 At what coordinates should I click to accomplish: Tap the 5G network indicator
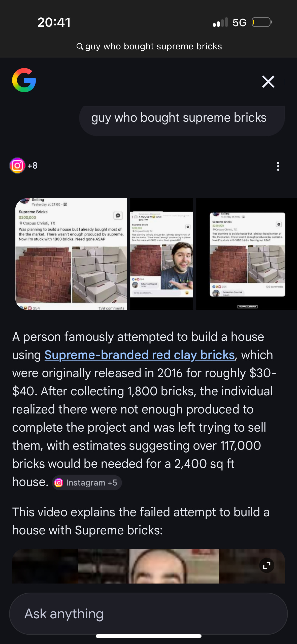[x=239, y=22]
